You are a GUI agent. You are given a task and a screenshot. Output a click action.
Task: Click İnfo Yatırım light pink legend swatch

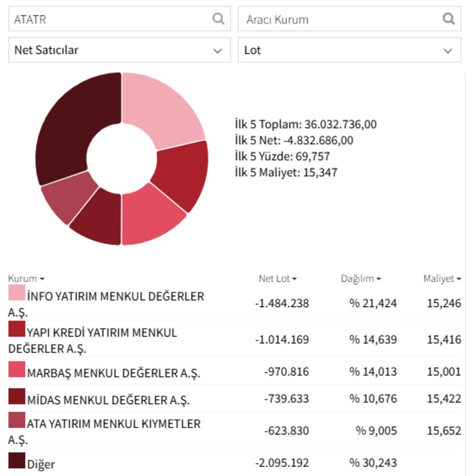pyautogui.click(x=17, y=293)
